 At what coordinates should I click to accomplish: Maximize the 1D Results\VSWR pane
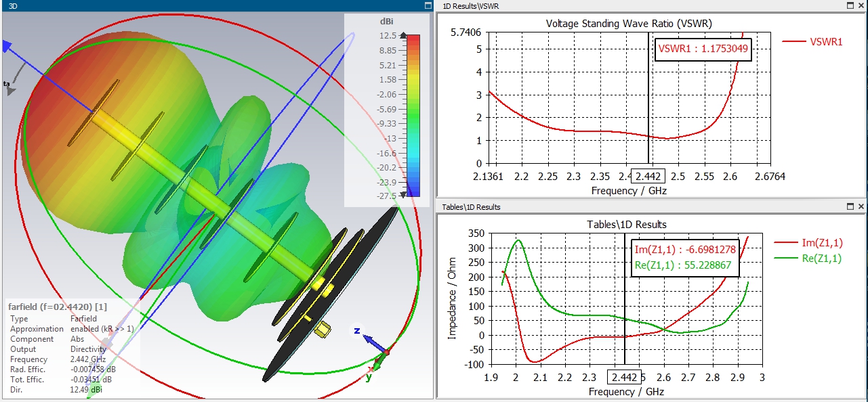tap(850, 5)
